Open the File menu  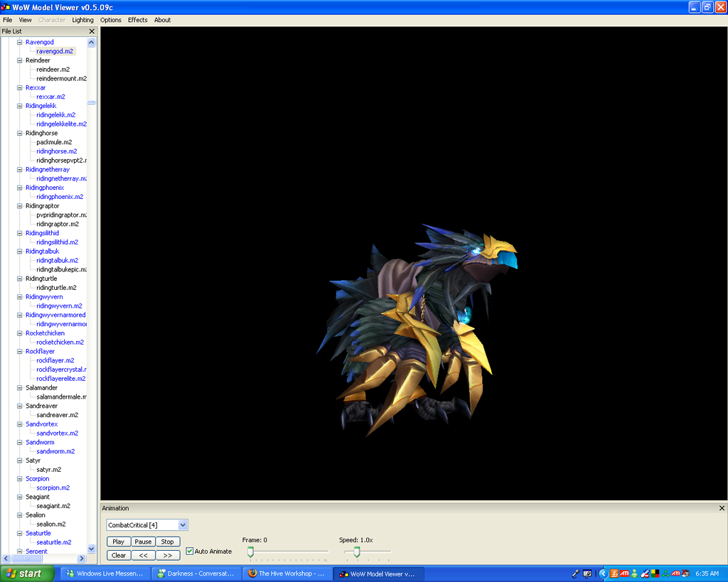7,20
